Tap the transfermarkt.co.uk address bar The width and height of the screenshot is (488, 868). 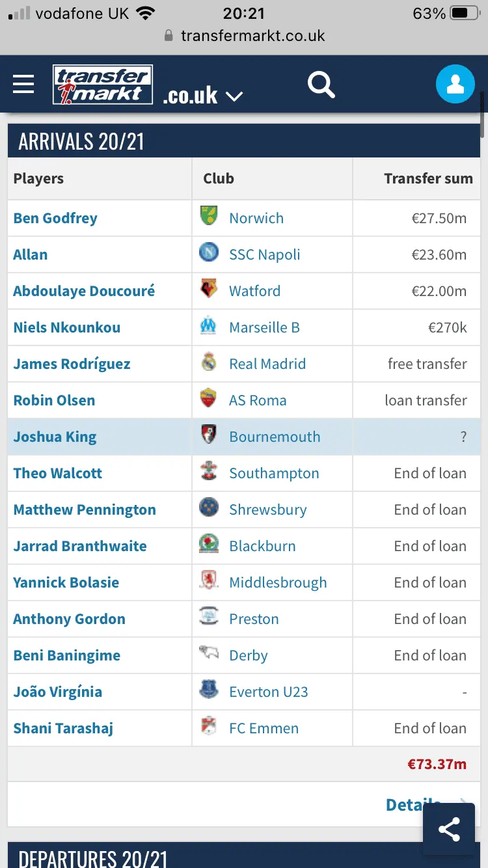click(x=252, y=36)
